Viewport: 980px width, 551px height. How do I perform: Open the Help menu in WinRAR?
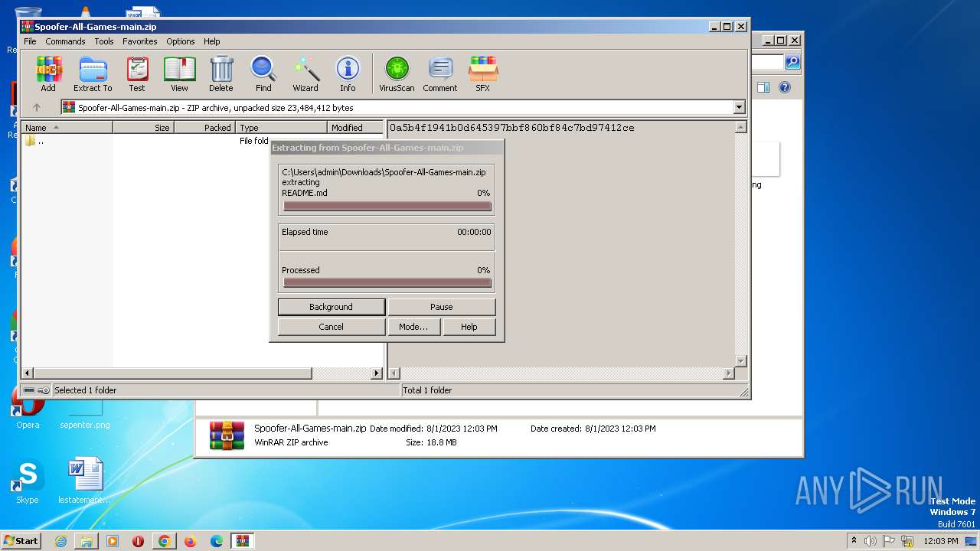[212, 41]
